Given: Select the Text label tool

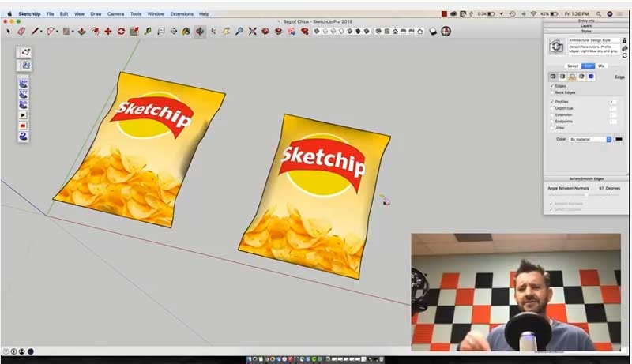Looking at the screenshot, I should 161,31.
